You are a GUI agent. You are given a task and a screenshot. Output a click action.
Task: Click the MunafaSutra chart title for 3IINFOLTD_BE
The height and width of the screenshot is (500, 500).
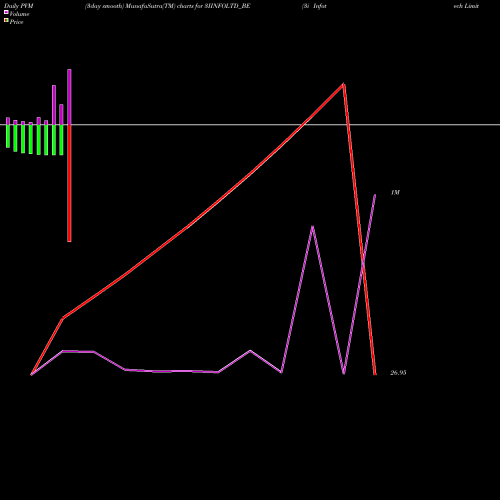tap(167, 6)
